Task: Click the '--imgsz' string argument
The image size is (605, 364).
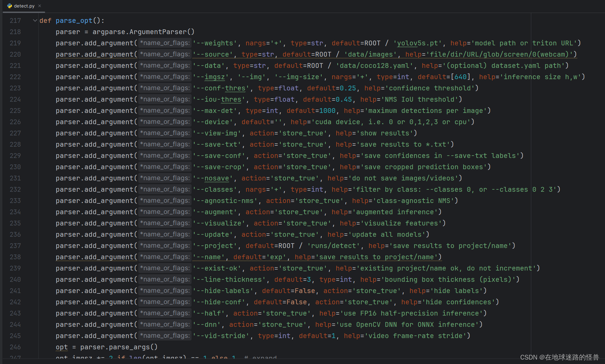Action: pyautogui.click(x=211, y=77)
